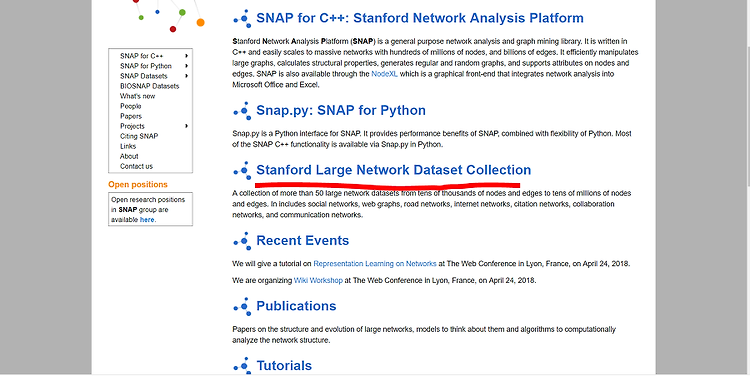The width and height of the screenshot is (750, 376).
Task: Open the Tutorials heading link
Action: pyautogui.click(x=284, y=366)
